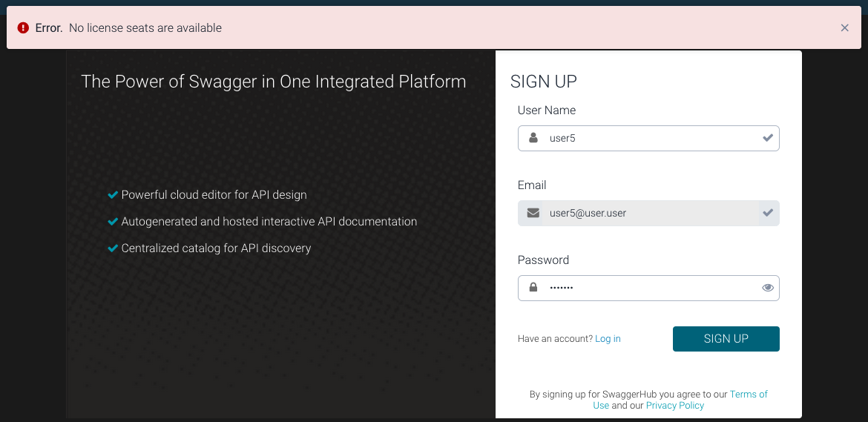Click the Power of Swagger heading
Viewport: 868px width, 422px height.
[274, 82]
